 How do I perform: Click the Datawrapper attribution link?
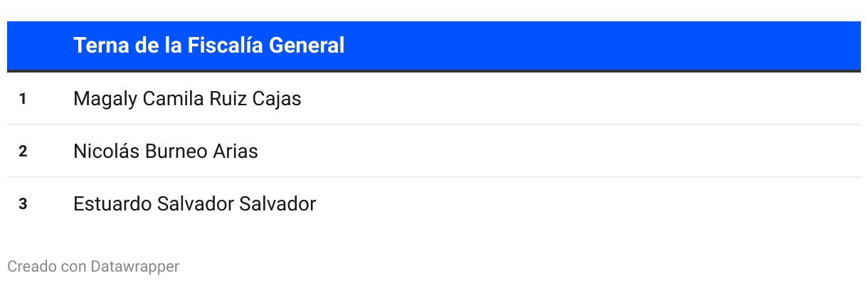[134, 267]
